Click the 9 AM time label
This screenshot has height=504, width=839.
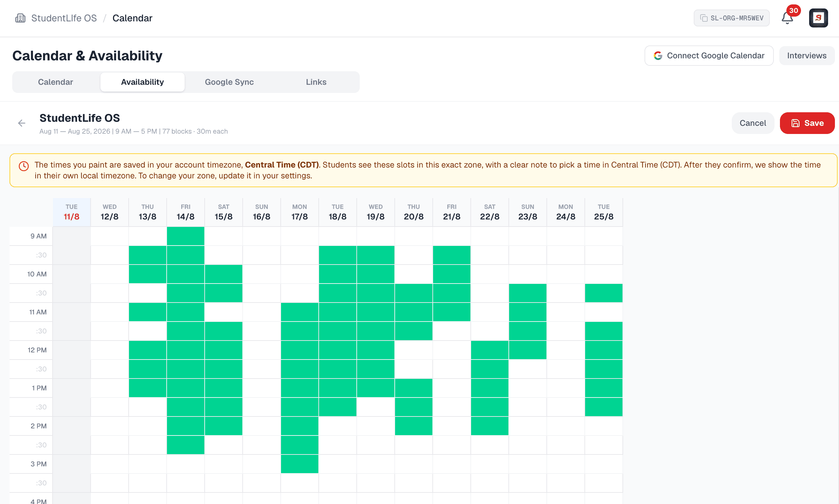38,236
